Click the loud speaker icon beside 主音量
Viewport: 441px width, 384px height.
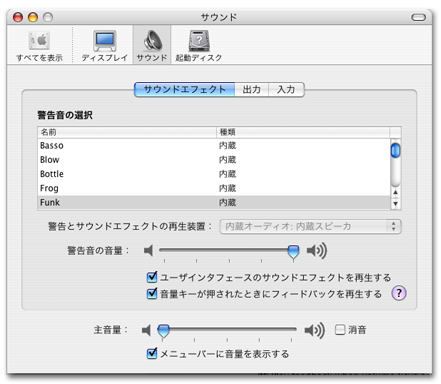314,330
